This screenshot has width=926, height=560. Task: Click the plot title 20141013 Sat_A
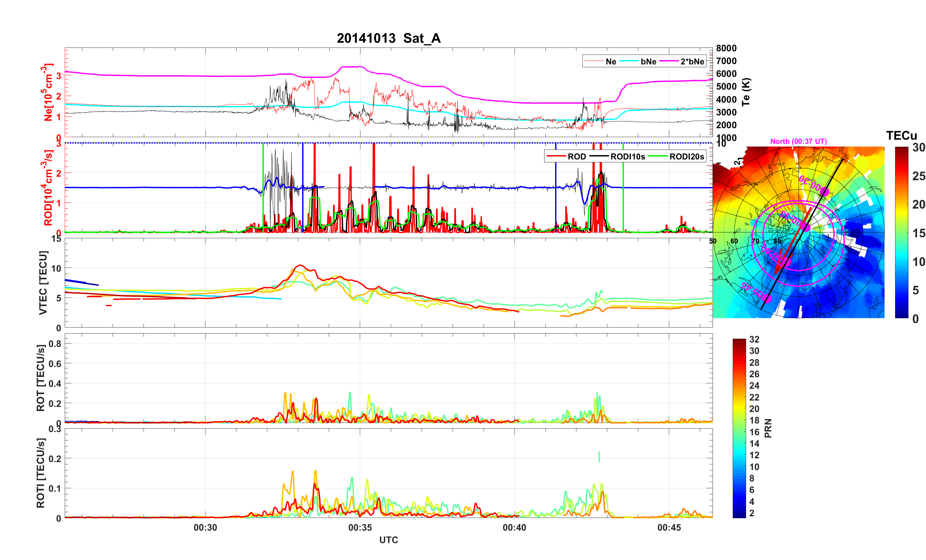click(388, 38)
